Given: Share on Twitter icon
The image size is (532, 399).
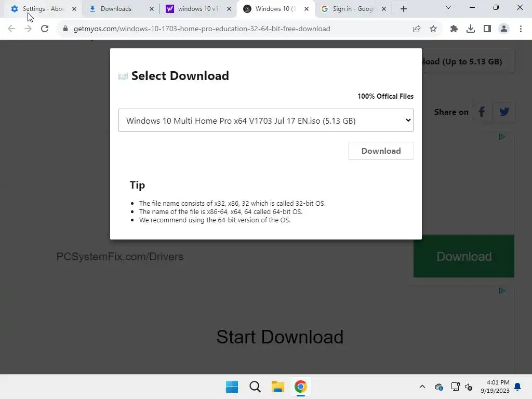Looking at the screenshot, I should pyautogui.click(x=504, y=112).
